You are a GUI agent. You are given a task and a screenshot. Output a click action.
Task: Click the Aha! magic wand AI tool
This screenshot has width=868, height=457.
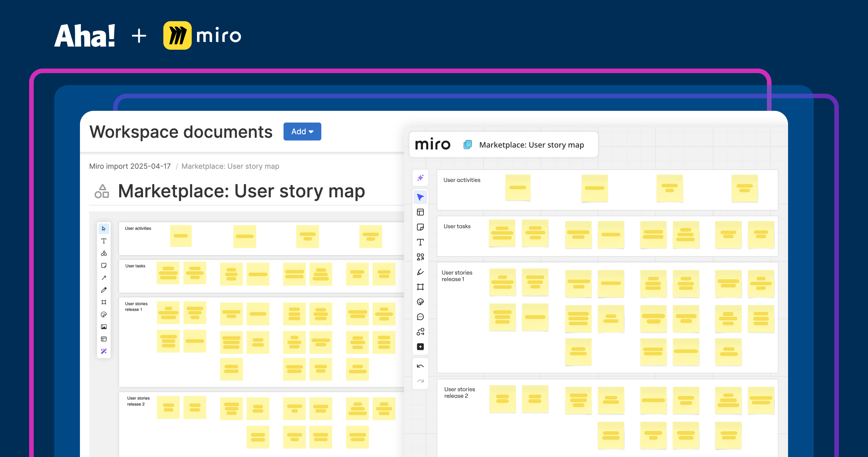coord(104,351)
